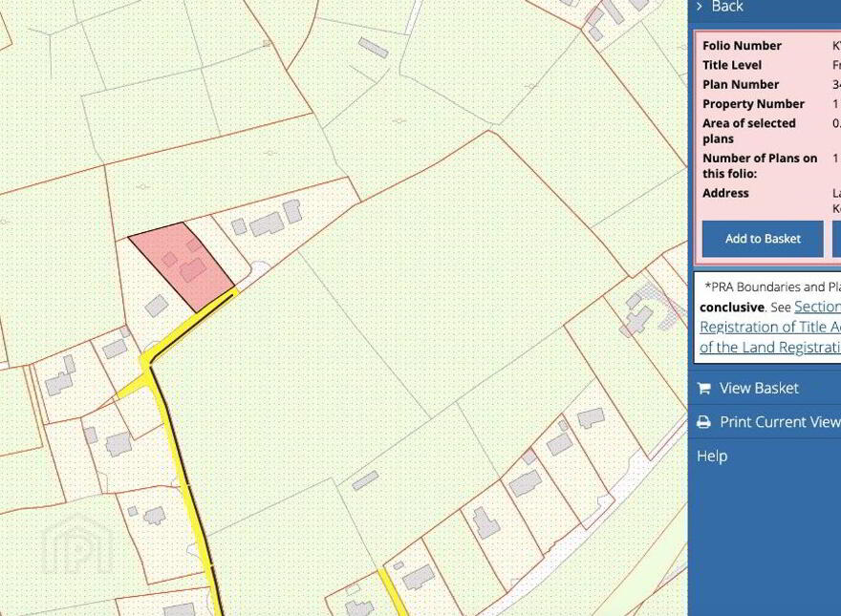841x616 pixels.
Task: Click the shopping cart icon
Action: pyautogui.click(x=703, y=388)
